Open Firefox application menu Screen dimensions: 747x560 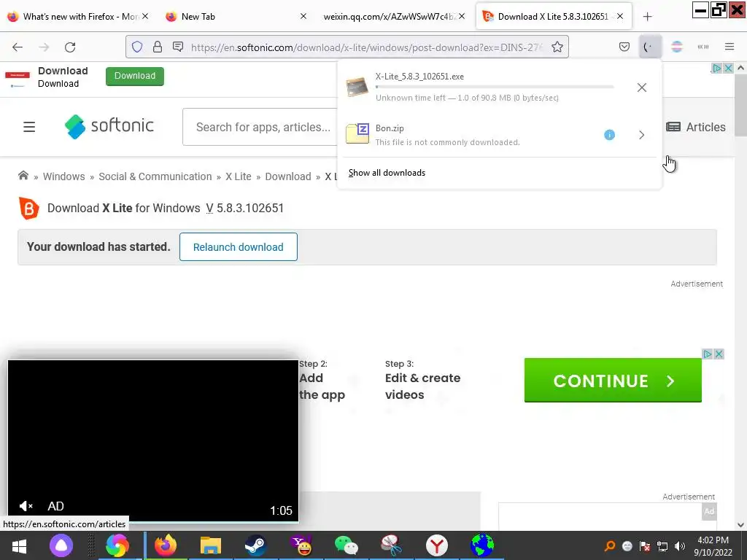729,47
